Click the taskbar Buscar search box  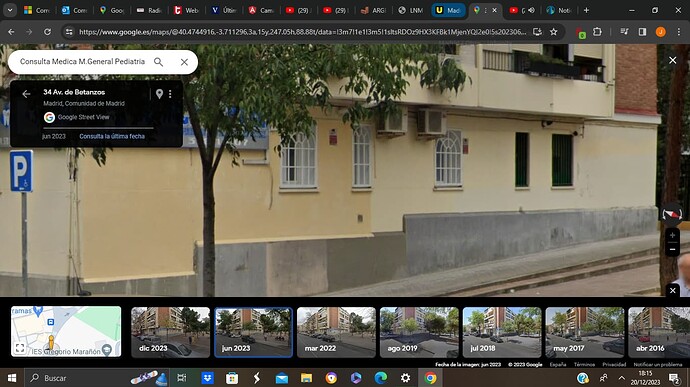97,378
